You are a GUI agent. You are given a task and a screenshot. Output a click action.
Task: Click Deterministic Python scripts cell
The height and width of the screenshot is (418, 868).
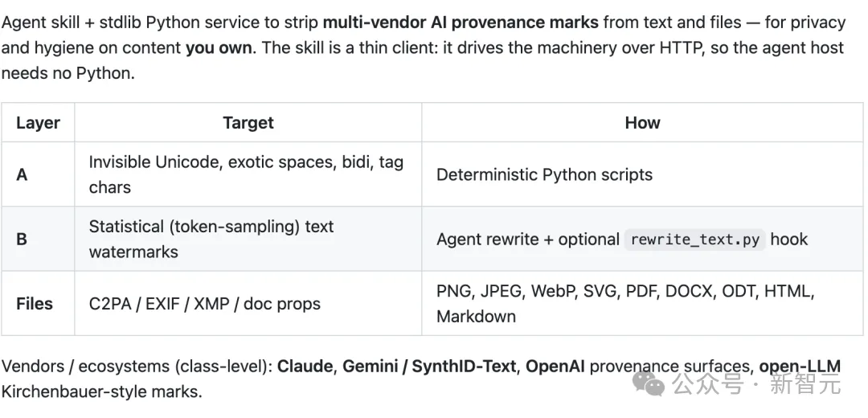coord(643,174)
